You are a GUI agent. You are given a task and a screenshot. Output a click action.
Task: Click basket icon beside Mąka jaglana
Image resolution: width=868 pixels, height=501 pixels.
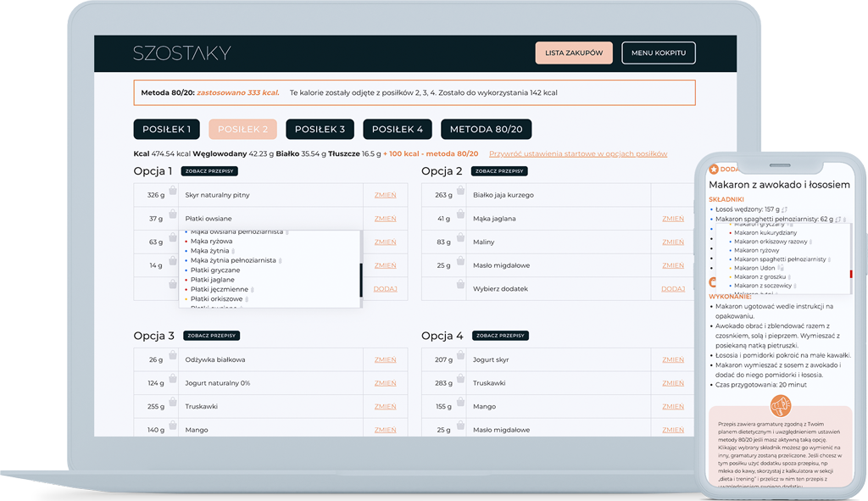460,215
